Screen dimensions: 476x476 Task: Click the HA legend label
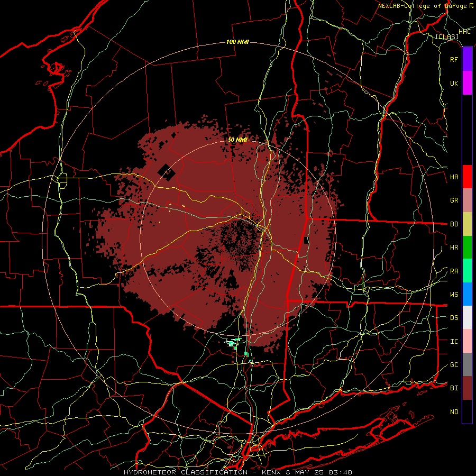pyautogui.click(x=454, y=177)
